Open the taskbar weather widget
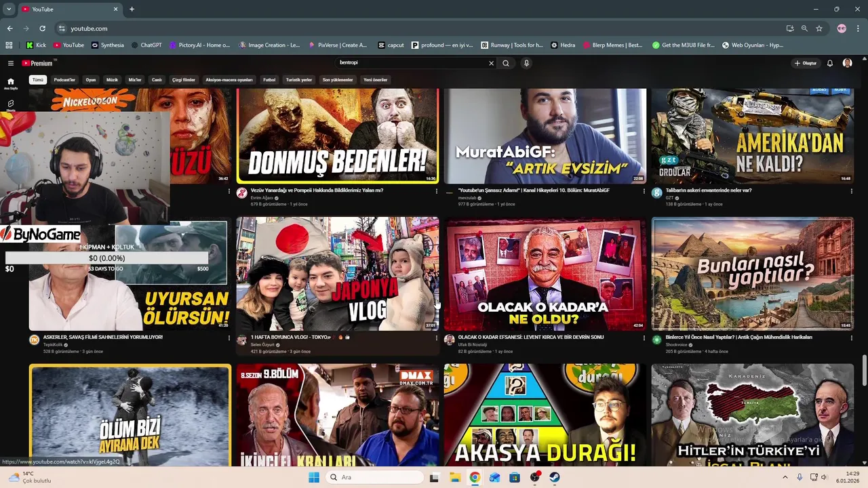The width and height of the screenshot is (868, 488). point(29,477)
